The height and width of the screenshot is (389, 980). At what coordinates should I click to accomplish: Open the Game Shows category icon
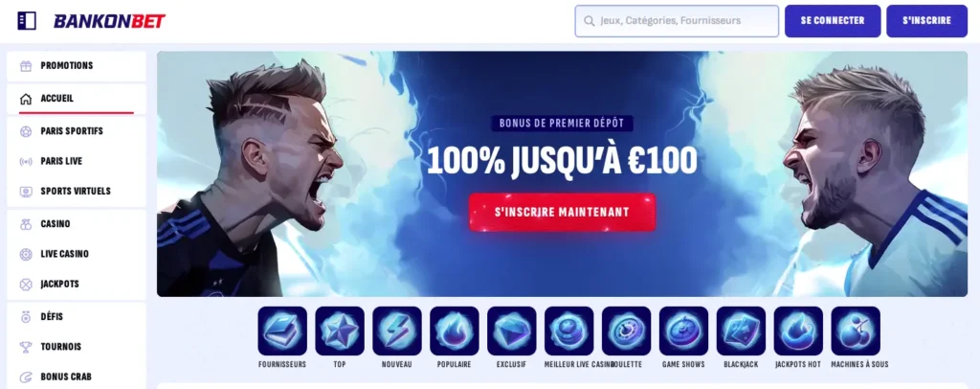[x=683, y=331]
